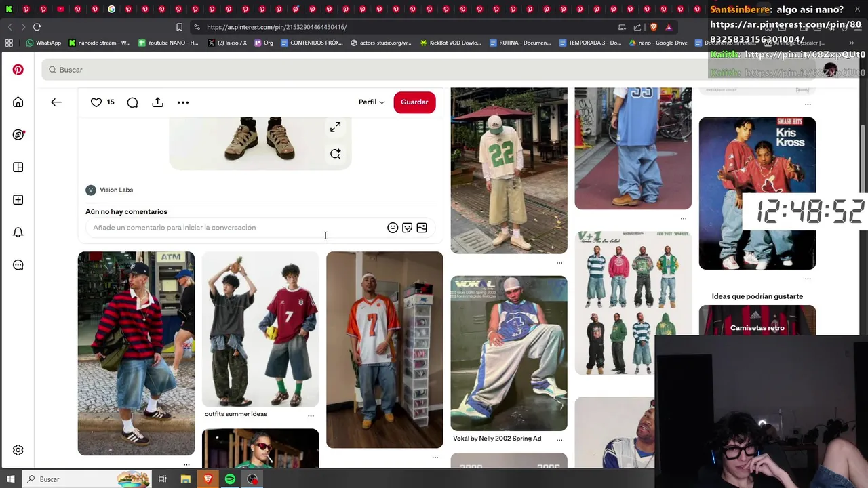This screenshot has width=868, height=488.
Task: Click 'Vokál by Nelly 2002 Spring Ad' title
Action: [x=497, y=439]
